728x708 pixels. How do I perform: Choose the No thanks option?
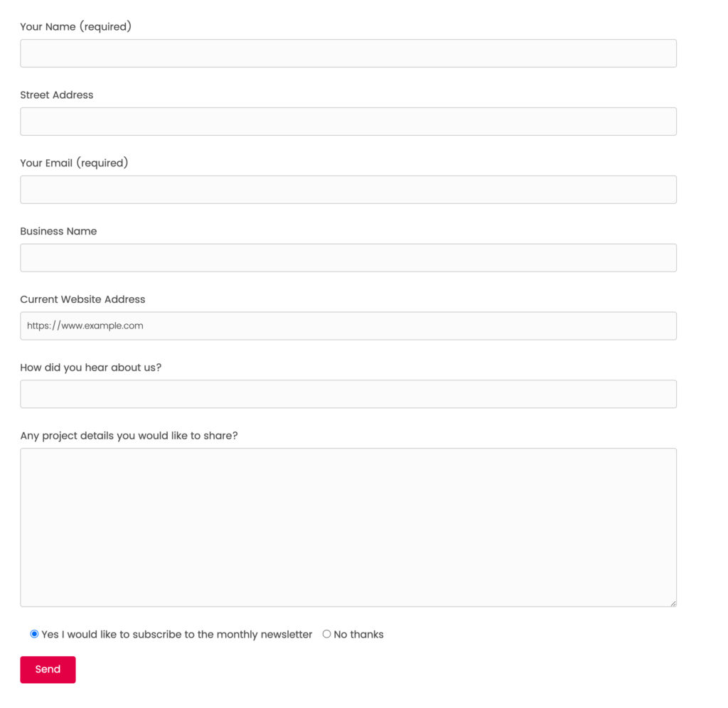[x=326, y=633]
